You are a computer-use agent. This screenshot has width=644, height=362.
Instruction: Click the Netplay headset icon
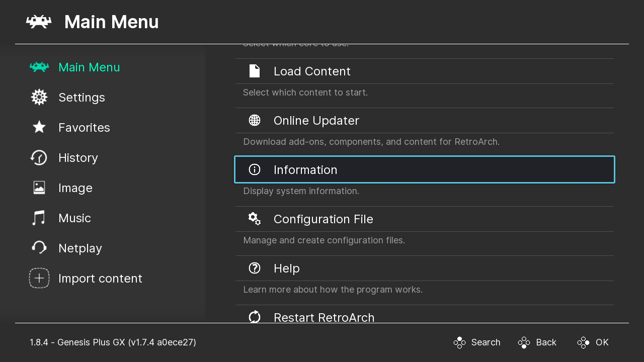coord(39,247)
